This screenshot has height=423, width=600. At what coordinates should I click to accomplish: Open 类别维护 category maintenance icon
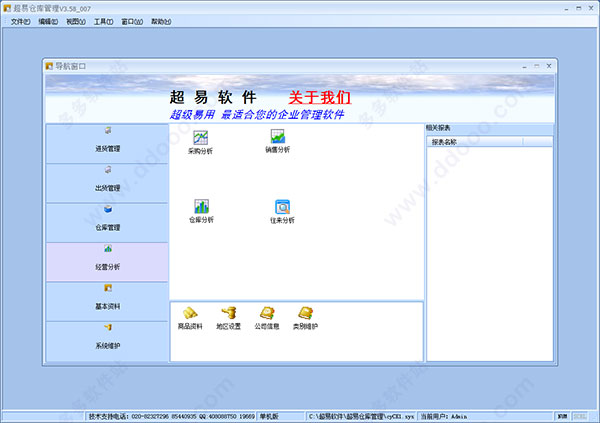coord(305,318)
